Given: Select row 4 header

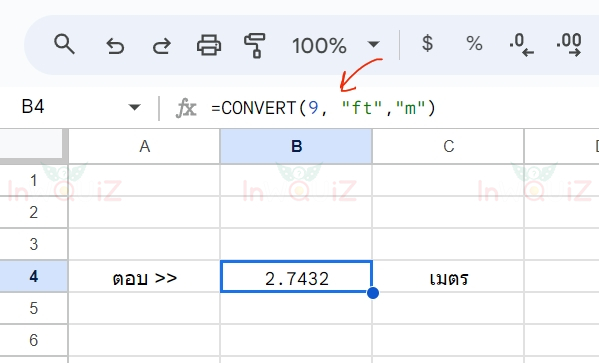Looking at the screenshot, I should (34, 276).
